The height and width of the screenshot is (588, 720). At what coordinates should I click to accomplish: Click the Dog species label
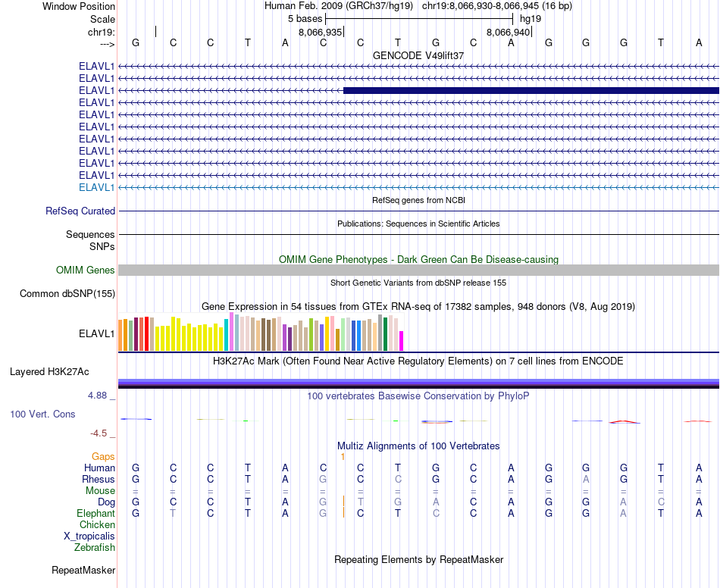[107, 502]
